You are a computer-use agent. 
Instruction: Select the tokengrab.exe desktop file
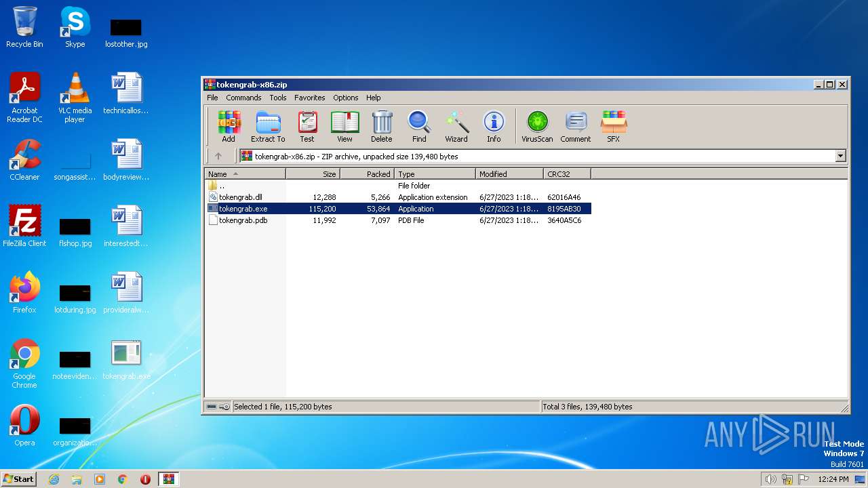click(x=126, y=359)
